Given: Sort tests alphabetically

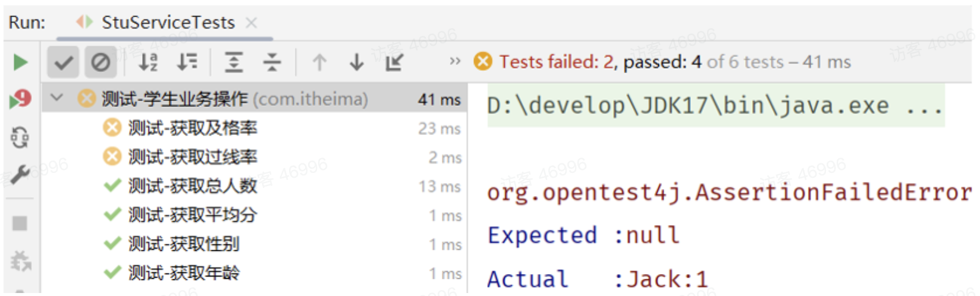Looking at the screenshot, I should [x=148, y=62].
